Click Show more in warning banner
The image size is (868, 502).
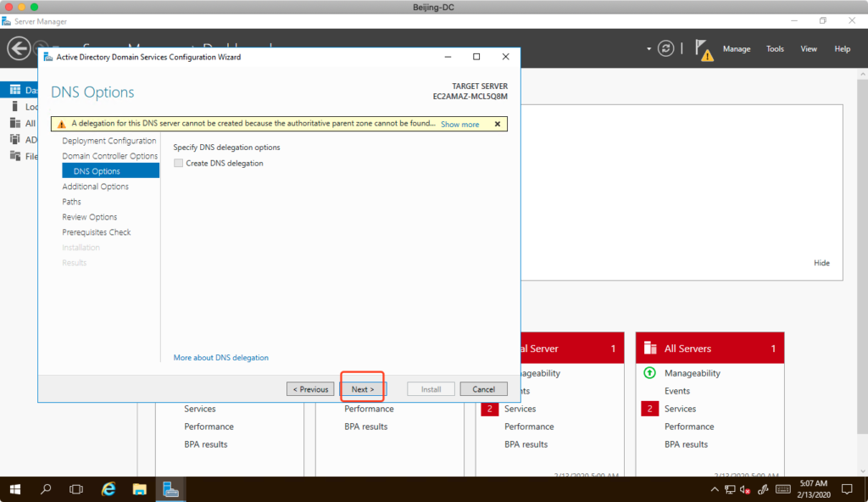click(459, 124)
